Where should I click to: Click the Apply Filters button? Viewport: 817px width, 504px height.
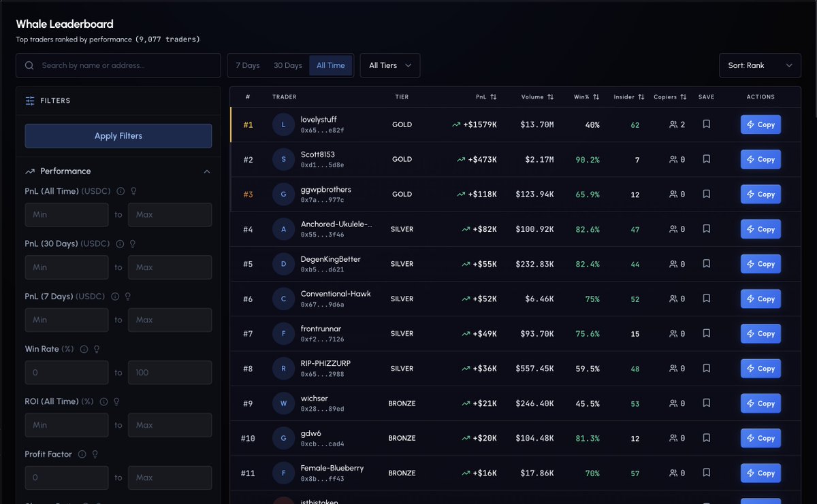pos(118,136)
